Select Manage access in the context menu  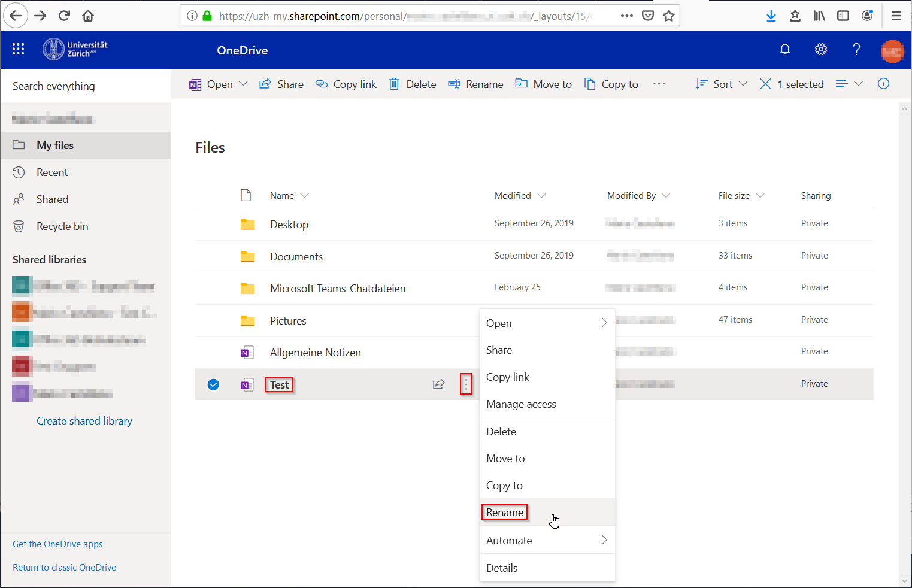point(547,404)
